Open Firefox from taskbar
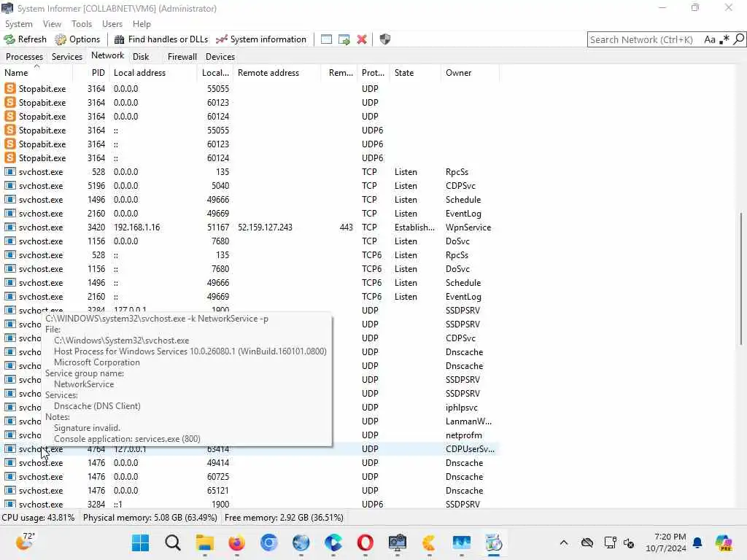The image size is (747, 560). pyautogui.click(x=237, y=542)
